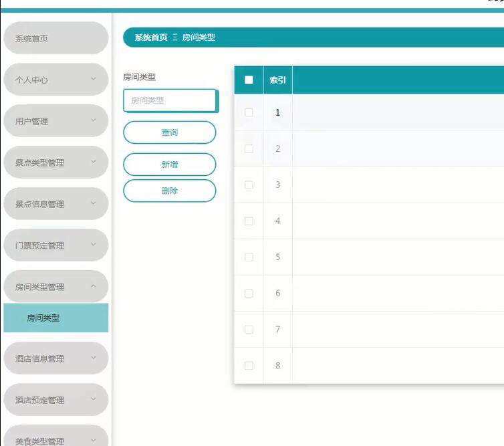Collapse the 房间类型管理 menu chevron

[93, 286]
